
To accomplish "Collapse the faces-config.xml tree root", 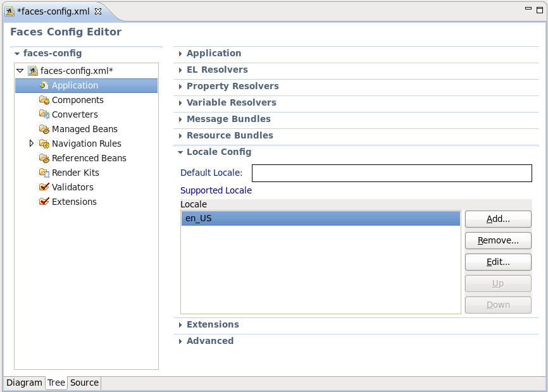I will (20, 71).
